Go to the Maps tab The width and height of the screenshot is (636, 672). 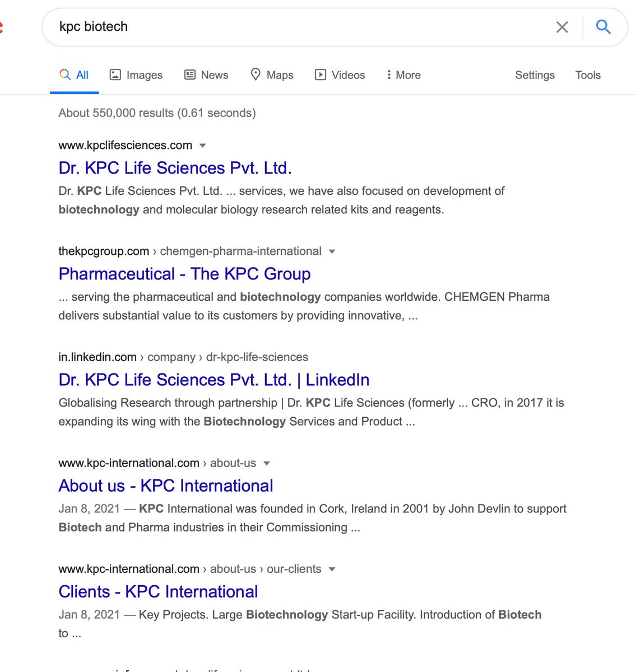(272, 75)
